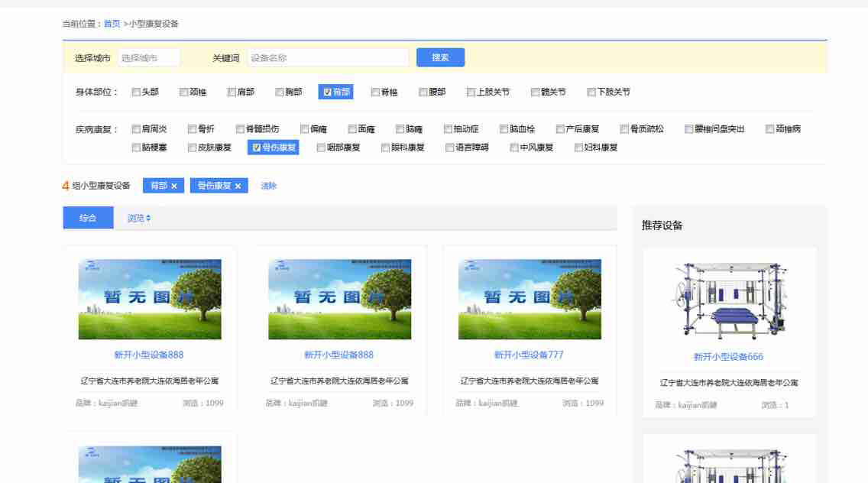This screenshot has height=483, width=868.
Task: Open the 新开小型设备777 title link
Action: 529,355
